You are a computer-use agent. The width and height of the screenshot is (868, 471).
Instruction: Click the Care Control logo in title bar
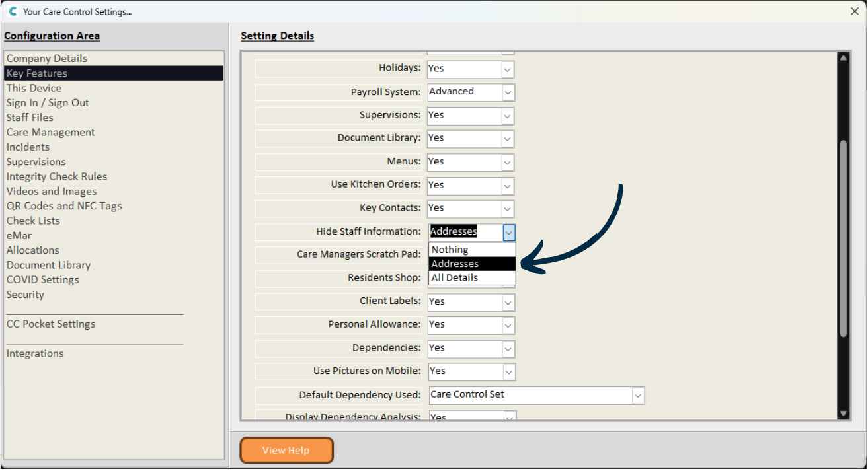tap(13, 11)
